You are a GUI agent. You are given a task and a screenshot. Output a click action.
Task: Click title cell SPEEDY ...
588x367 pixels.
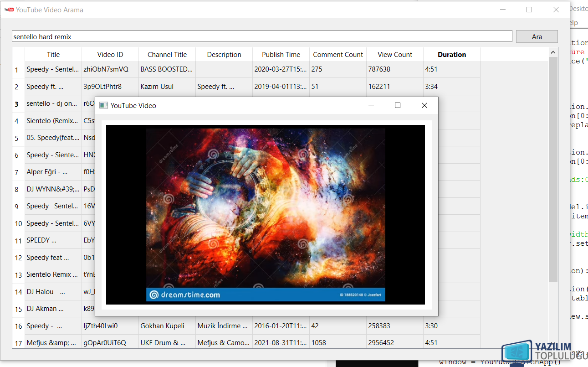click(53, 240)
